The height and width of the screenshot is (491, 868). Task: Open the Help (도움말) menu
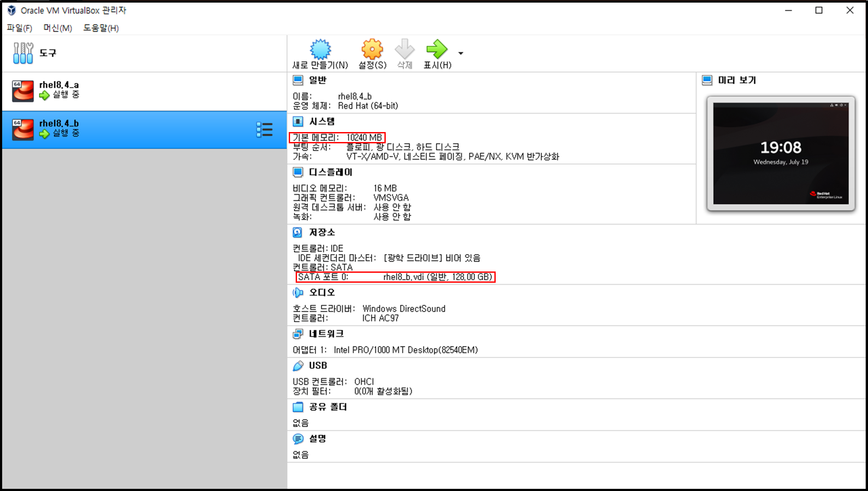pyautogui.click(x=101, y=28)
